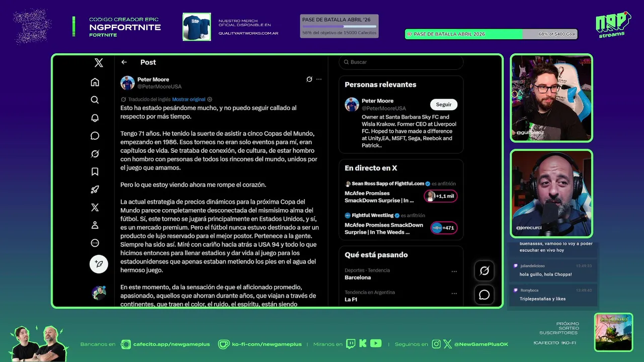Click the Grok icon on Peter Moore's post
This screenshot has height=362, width=644.
pos(309,79)
